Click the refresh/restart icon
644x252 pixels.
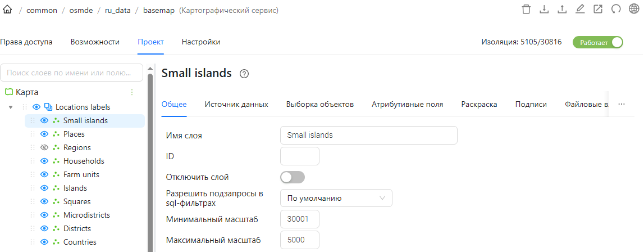click(616, 10)
